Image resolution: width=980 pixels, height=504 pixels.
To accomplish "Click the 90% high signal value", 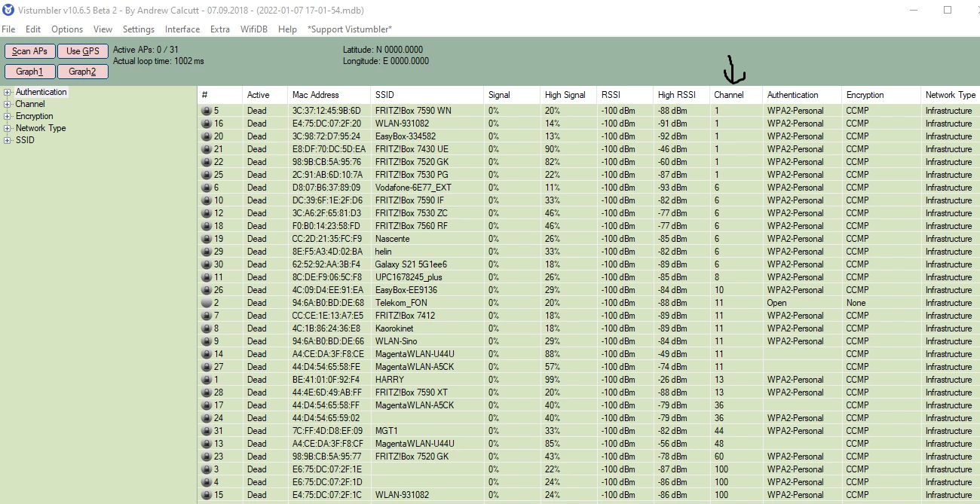I will 553,149.
